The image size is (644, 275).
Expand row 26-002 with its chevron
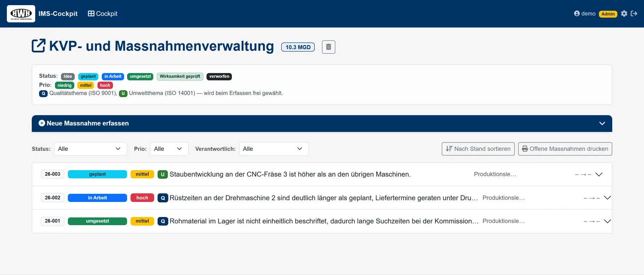tap(607, 198)
